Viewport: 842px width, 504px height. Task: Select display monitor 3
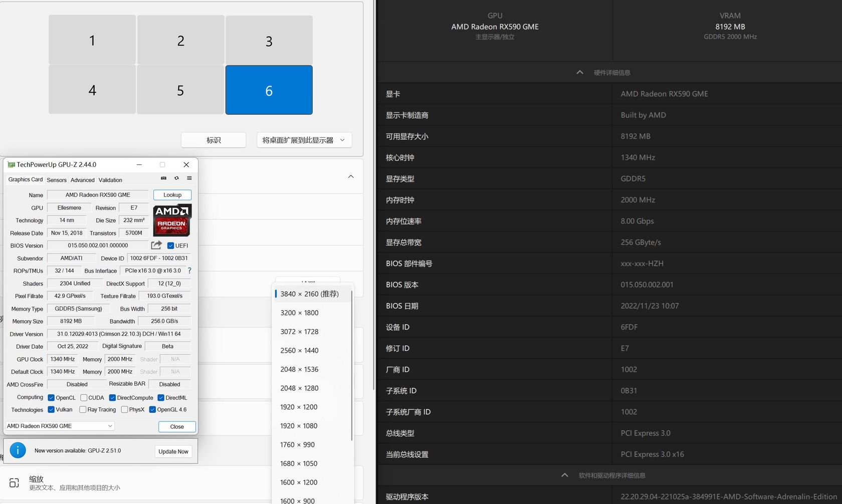click(x=269, y=41)
